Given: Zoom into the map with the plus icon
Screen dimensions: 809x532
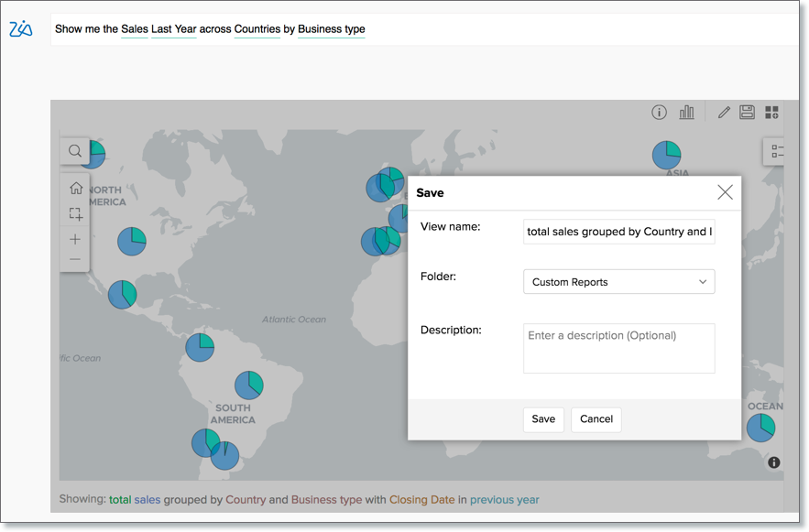Looking at the screenshot, I should pyautogui.click(x=75, y=240).
